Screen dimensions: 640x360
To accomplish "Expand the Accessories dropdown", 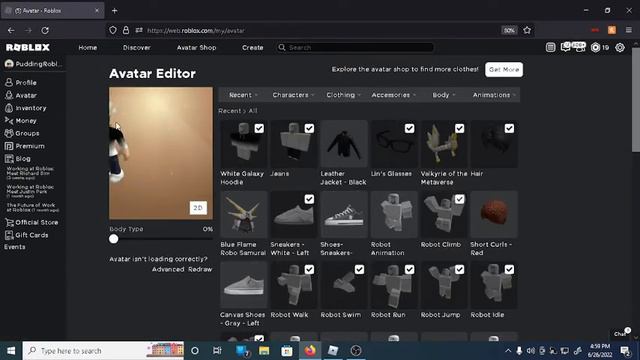I will point(393,95).
